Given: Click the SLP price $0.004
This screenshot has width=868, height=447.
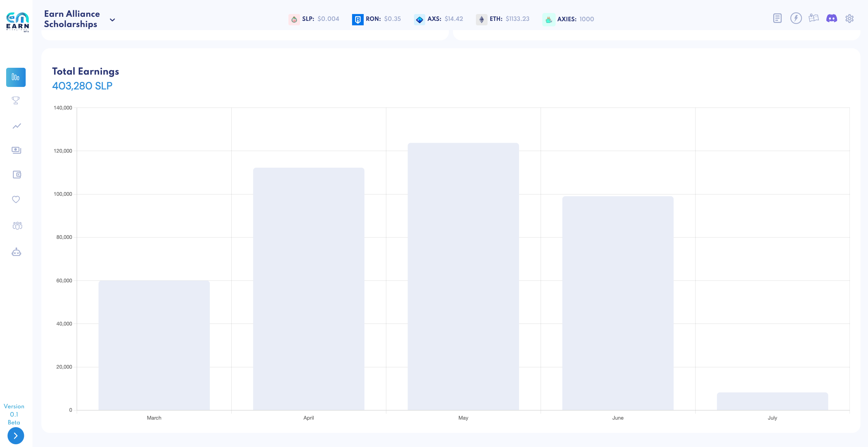Looking at the screenshot, I should click(328, 19).
